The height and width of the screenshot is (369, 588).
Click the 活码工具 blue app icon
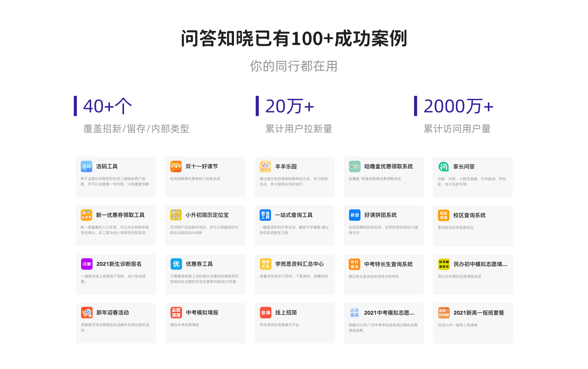86,166
